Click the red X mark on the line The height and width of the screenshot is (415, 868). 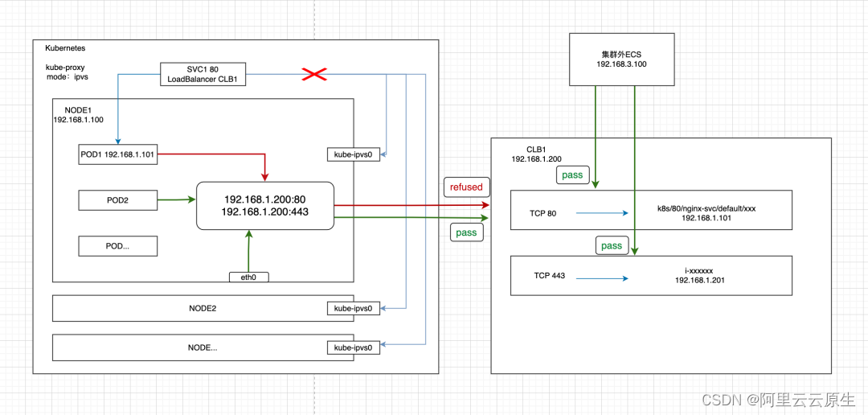313,74
